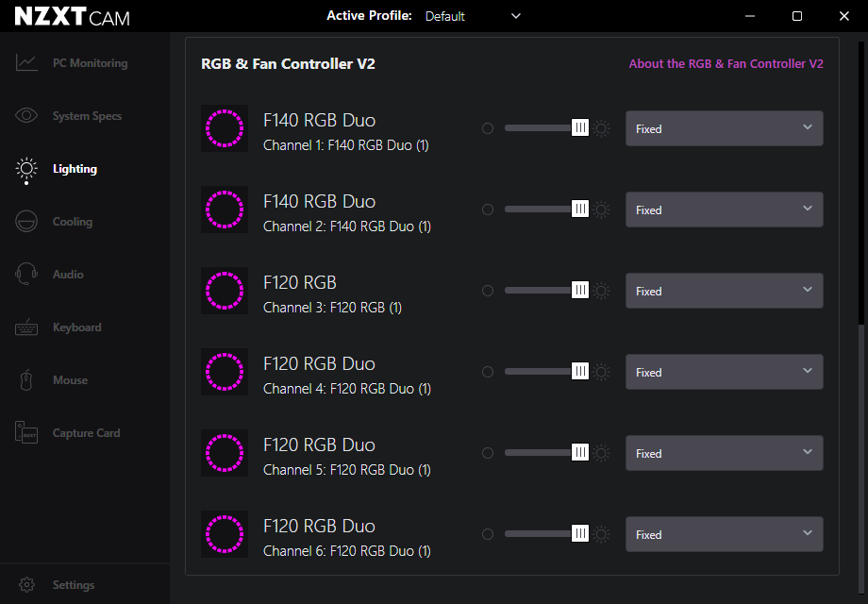Open the About the RGB & Fan Controller V2 link
This screenshot has width=868, height=604.
[x=726, y=63]
